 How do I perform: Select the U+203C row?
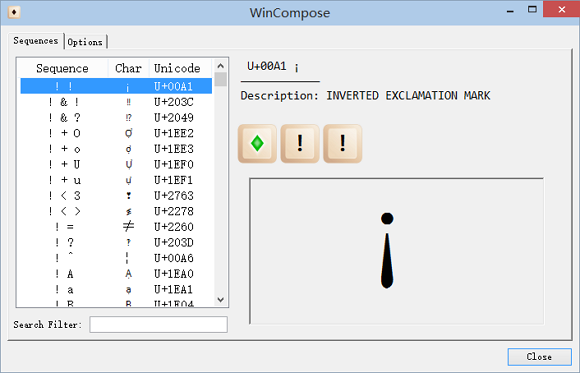coord(116,102)
